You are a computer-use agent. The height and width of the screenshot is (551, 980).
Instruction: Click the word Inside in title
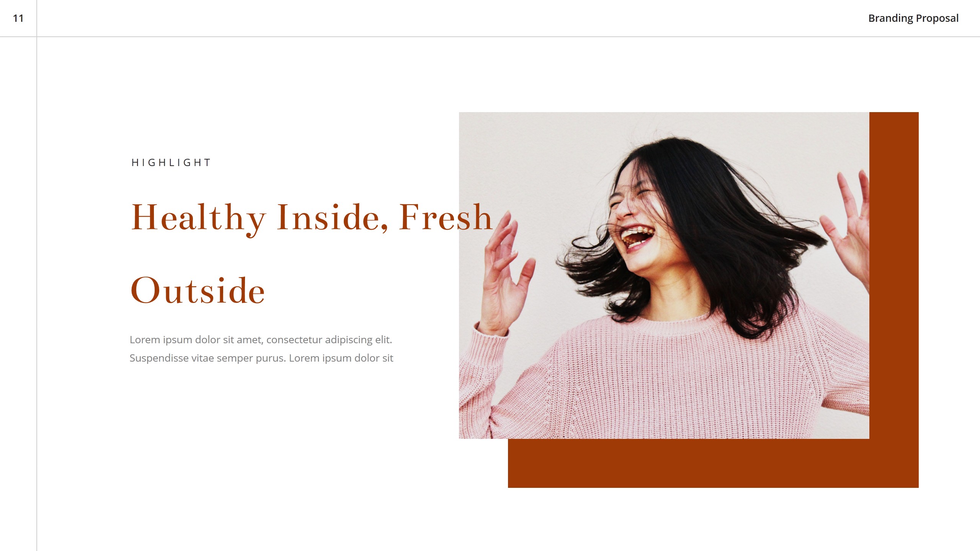(x=332, y=217)
